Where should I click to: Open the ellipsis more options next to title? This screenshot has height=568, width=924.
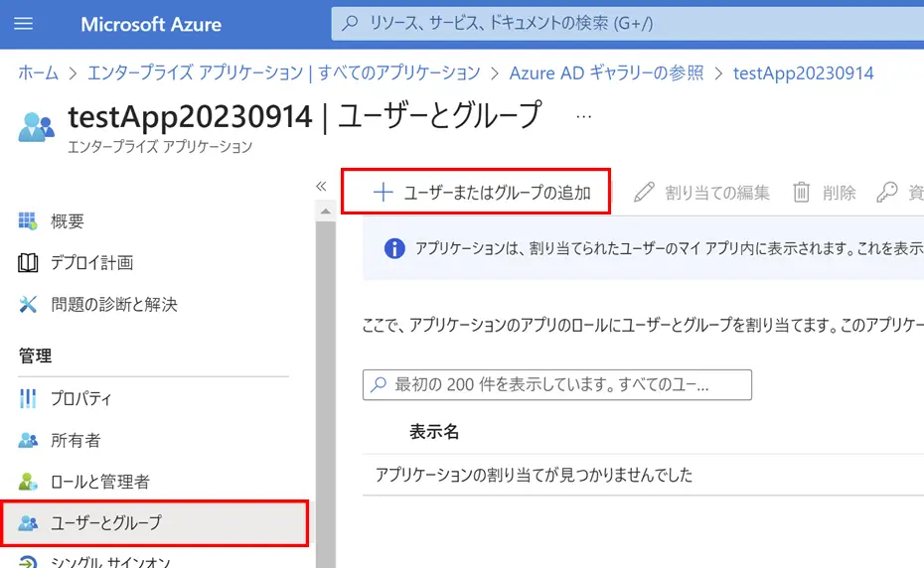[x=583, y=116]
